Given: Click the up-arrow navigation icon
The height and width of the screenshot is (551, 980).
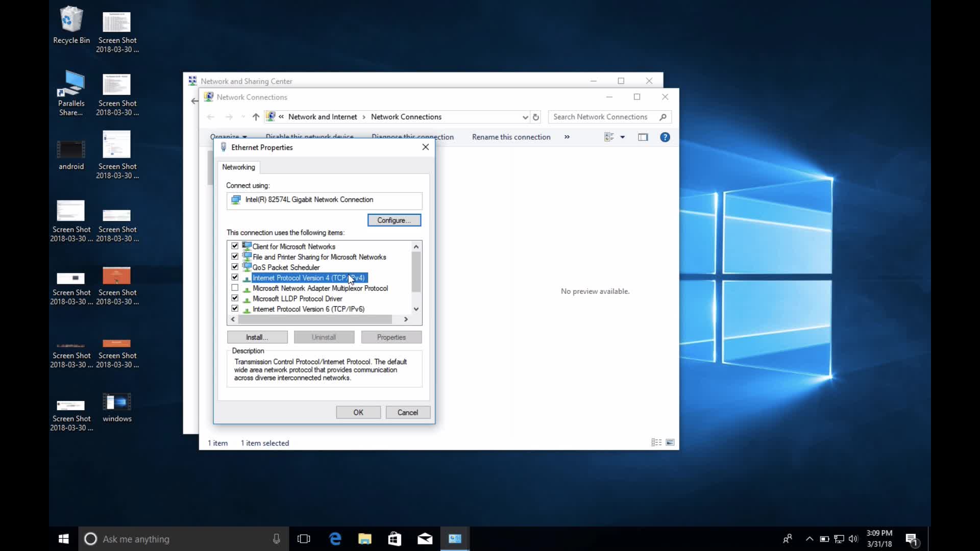Looking at the screenshot, I should point(256,117).
